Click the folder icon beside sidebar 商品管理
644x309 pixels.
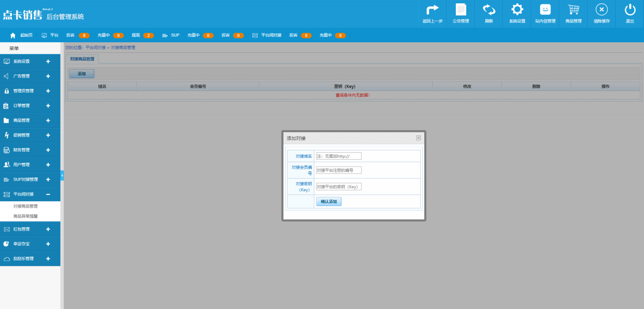[x=6, y=120]
